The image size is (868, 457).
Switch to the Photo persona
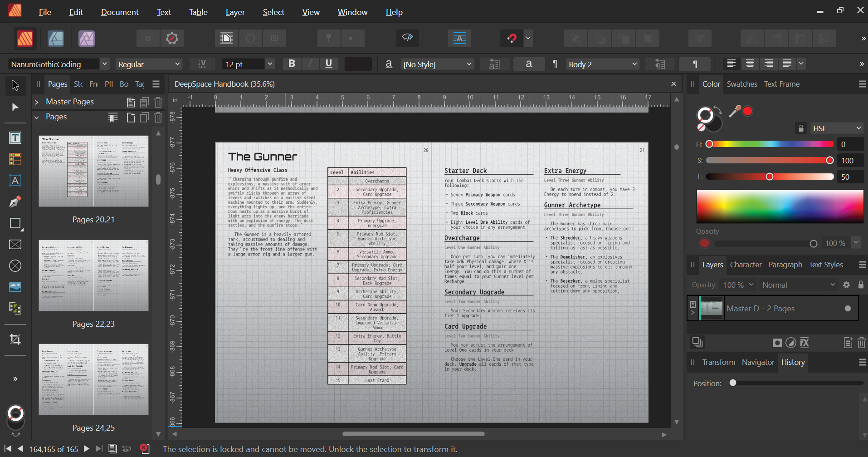point(87,39)
